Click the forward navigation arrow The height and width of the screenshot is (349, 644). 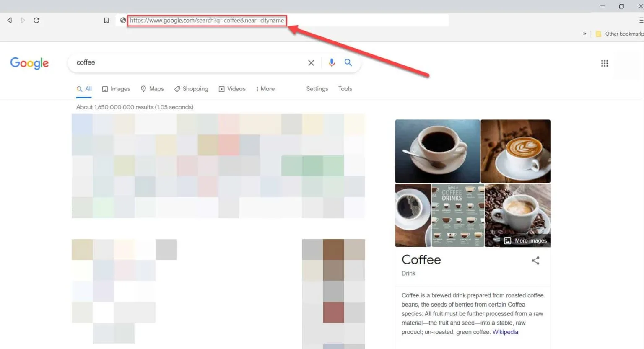(x=23, y=20)
